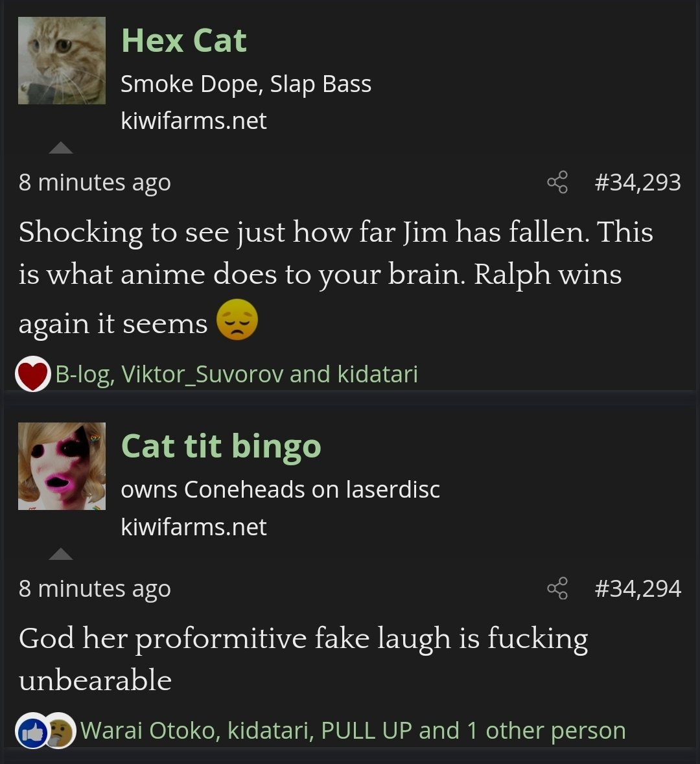Click the sad face emoji in post

(x=237, y=319)
